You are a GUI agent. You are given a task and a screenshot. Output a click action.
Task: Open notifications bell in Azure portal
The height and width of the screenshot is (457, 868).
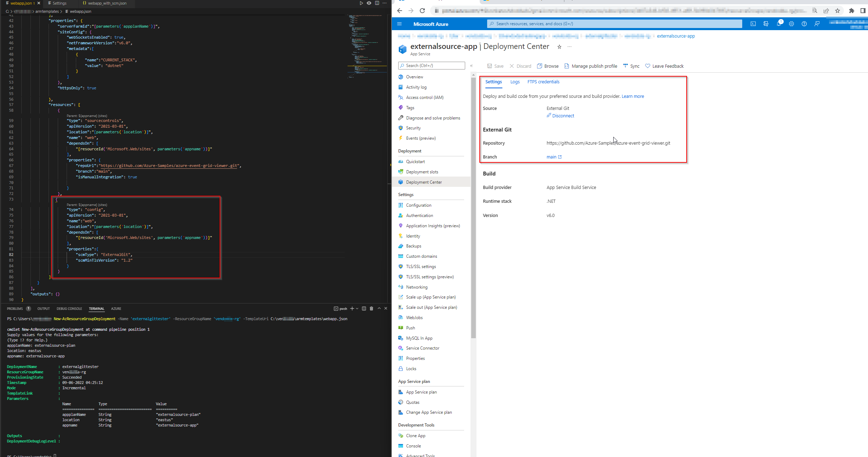[779, 24]
